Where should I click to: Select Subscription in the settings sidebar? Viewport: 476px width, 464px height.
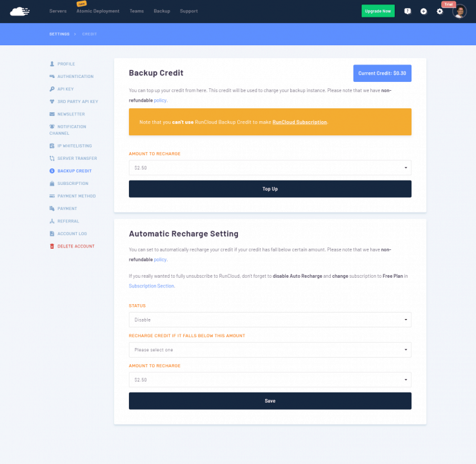click(72, 184)
